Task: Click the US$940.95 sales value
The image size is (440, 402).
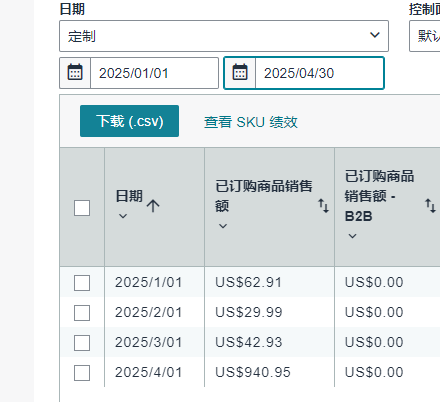Action: point(253,373)
